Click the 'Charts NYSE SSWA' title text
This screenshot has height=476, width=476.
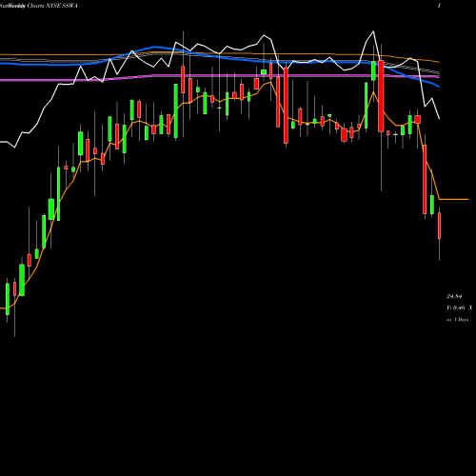(52, 6)
